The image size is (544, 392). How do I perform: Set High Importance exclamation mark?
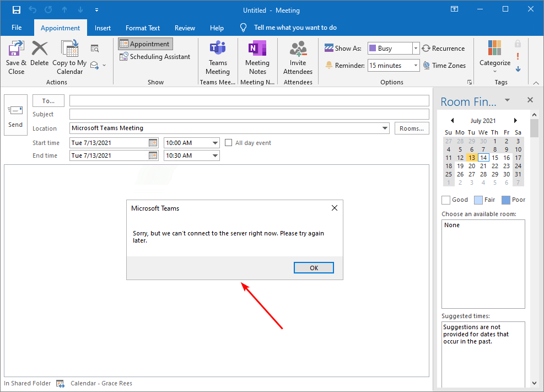coord(518,56)
